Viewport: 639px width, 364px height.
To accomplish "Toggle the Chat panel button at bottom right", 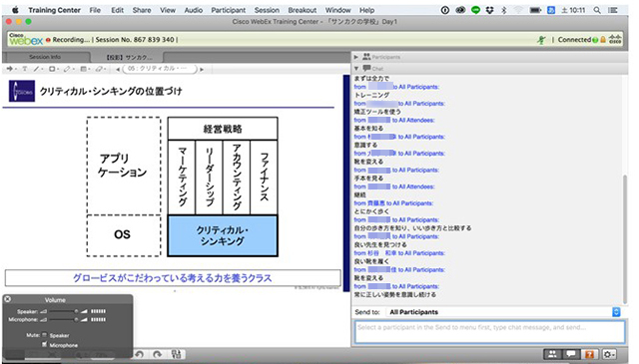I will tap(571, 354).
